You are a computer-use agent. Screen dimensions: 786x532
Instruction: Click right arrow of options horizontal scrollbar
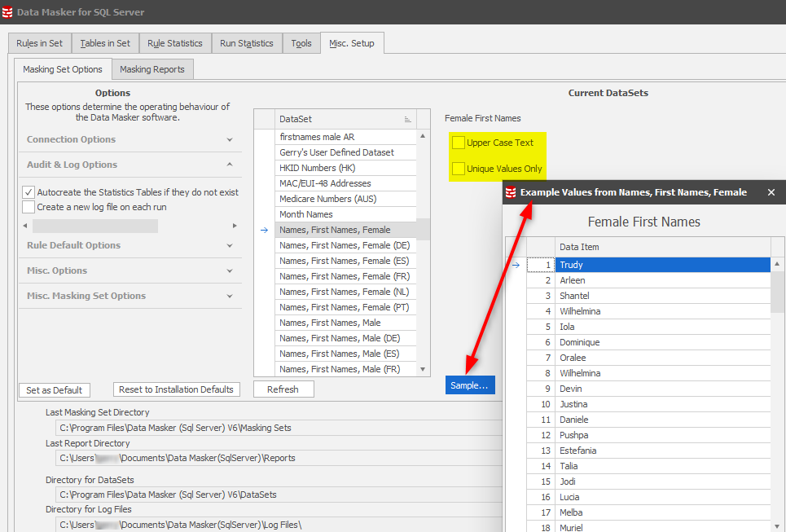(235, 226)
